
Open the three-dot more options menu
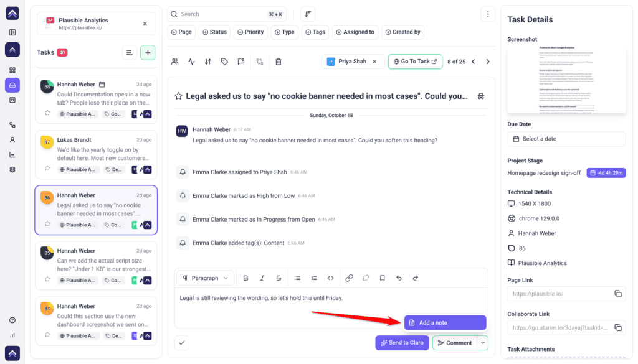pos(488,14)
